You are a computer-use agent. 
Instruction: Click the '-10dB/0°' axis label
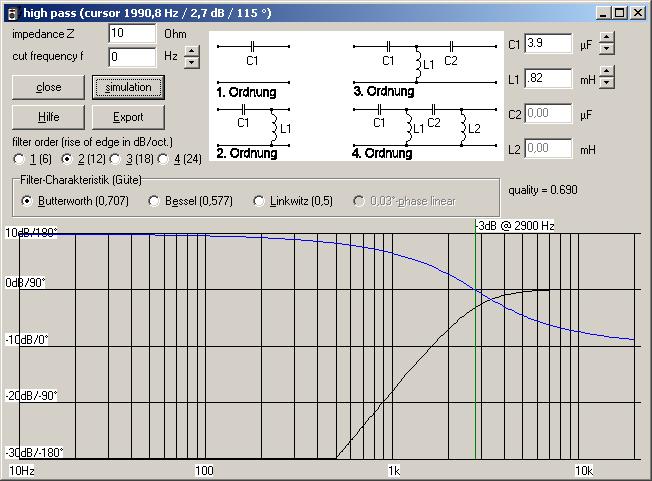(x=27, y=340)
